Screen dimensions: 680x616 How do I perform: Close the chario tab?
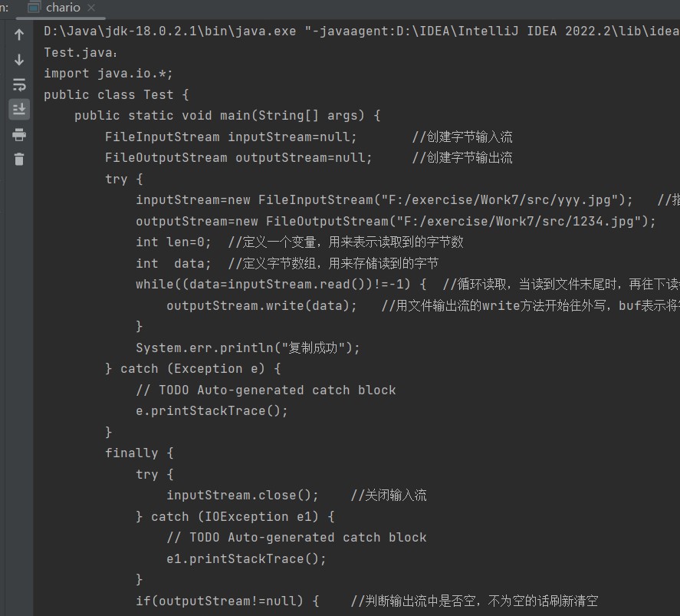point(92,8)
